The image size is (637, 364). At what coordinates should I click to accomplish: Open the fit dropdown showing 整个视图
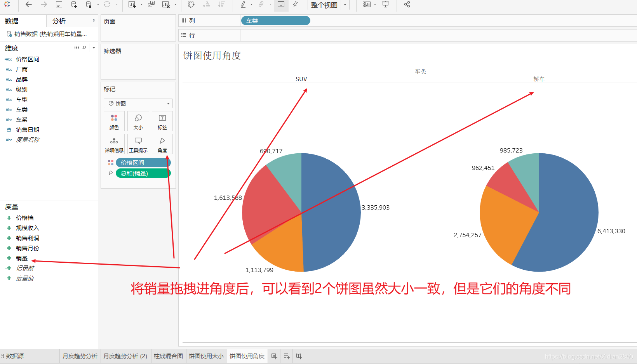(x=329, y=5)
